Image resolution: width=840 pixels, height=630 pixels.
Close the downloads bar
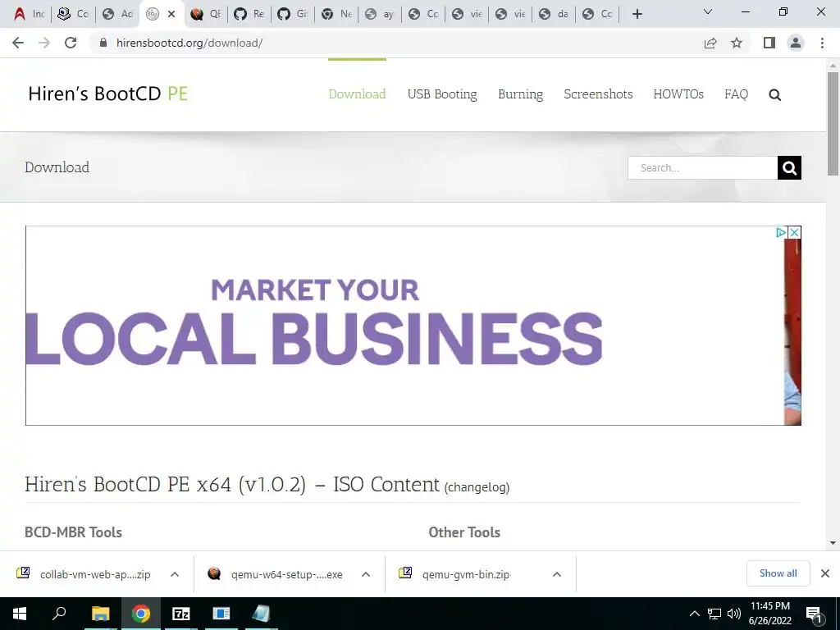(x=825, y=573)
